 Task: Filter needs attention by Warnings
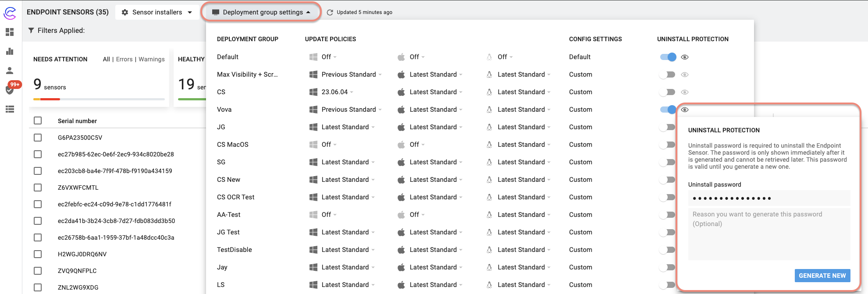click(152, 59)
